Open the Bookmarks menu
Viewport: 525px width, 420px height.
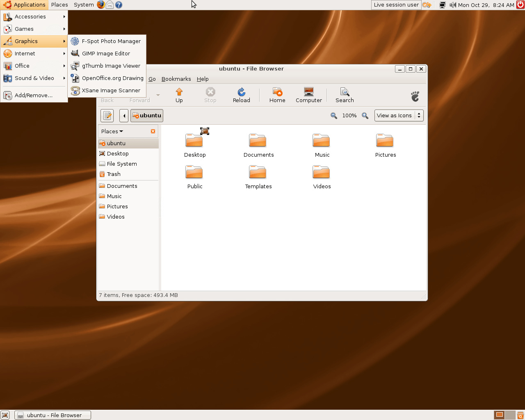click(x=176, y=79)
